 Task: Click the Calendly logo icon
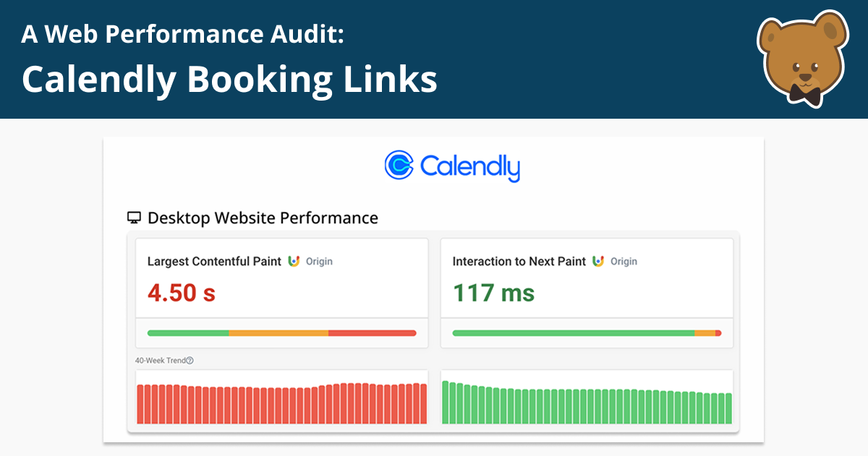click(400, 166)
